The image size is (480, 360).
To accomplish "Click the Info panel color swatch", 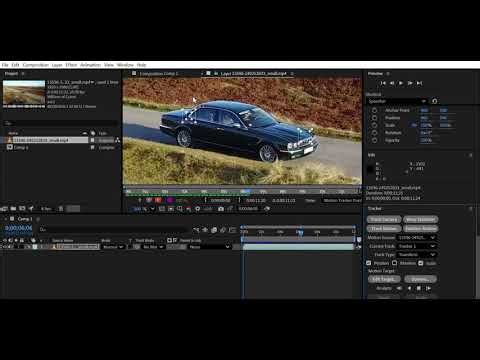I will [x=370, y=169].
